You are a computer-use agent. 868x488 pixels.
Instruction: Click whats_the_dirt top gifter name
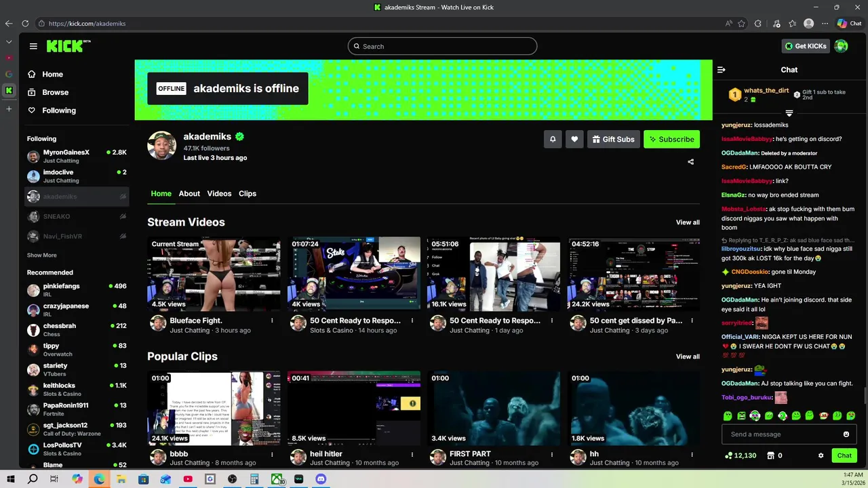point(766,91)
